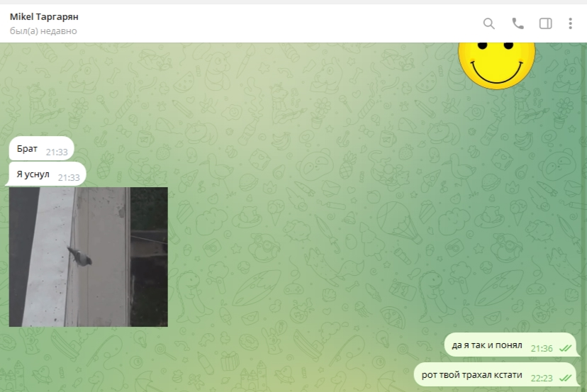Viewport: 587px width, 392px height.
Task: Click the 21:36 timestamp on the outgoing message
Action: [x=541, y=348]
